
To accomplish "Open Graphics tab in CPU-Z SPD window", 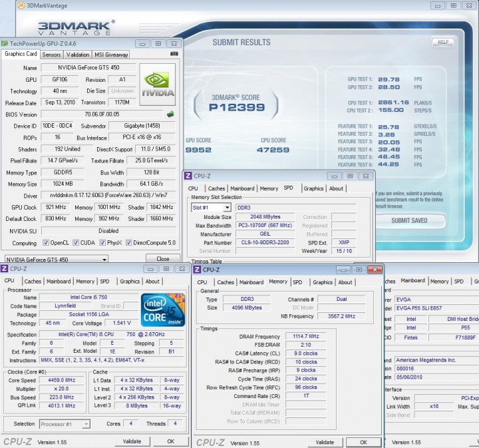I will coord(313,188).
